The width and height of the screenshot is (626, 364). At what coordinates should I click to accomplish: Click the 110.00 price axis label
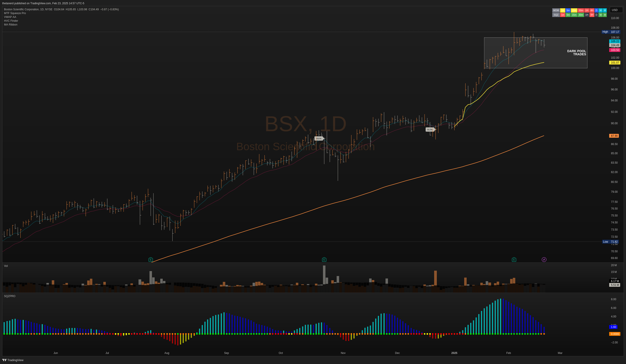(615, 18)
